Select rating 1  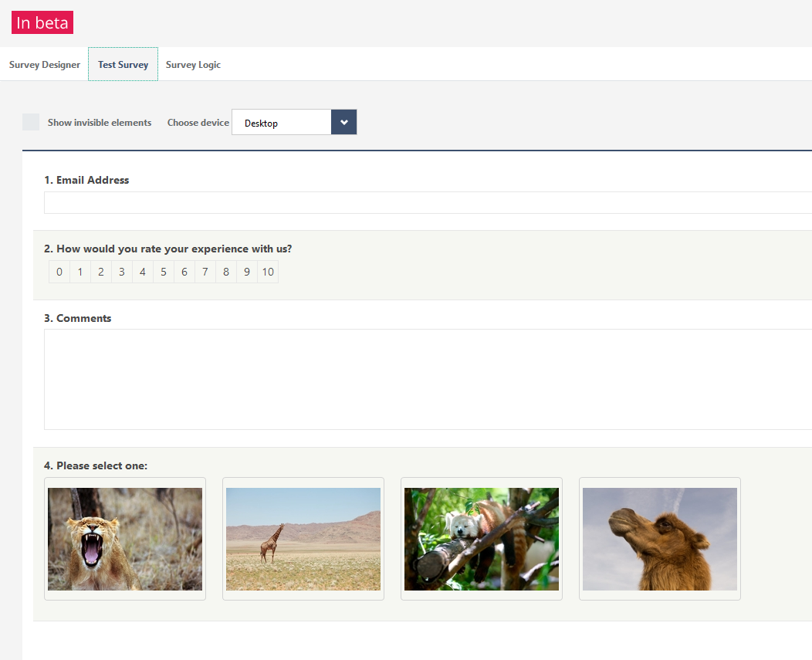click(80, 272)
